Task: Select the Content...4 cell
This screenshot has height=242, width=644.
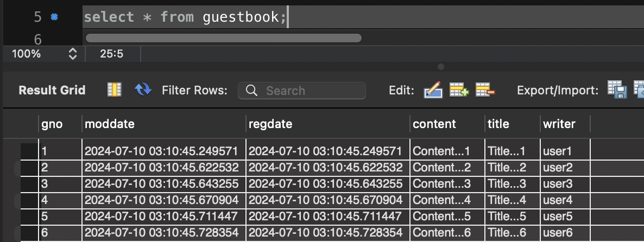Action: (447, 200)
